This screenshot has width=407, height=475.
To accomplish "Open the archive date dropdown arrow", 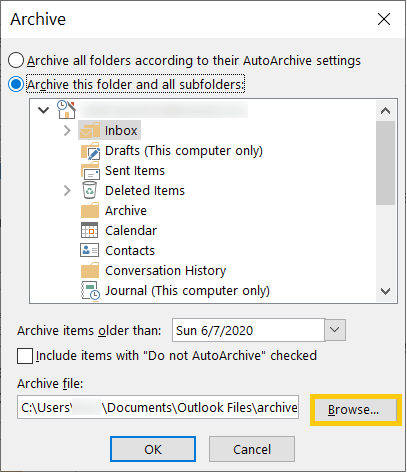I will tap(335, 330).
